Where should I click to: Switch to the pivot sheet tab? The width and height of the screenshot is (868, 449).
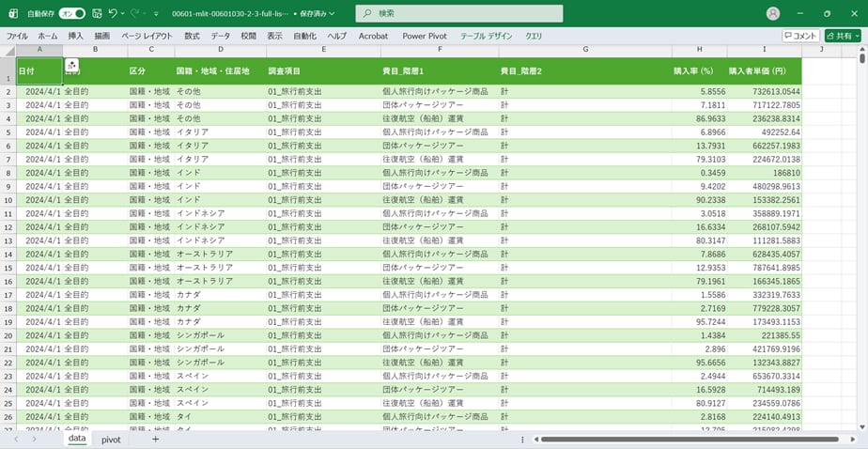point(111,439)
